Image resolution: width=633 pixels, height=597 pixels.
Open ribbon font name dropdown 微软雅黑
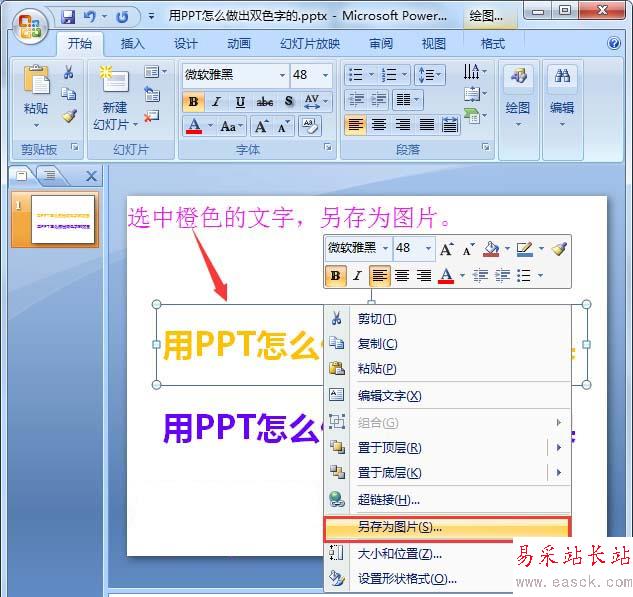tap(283, 75)
